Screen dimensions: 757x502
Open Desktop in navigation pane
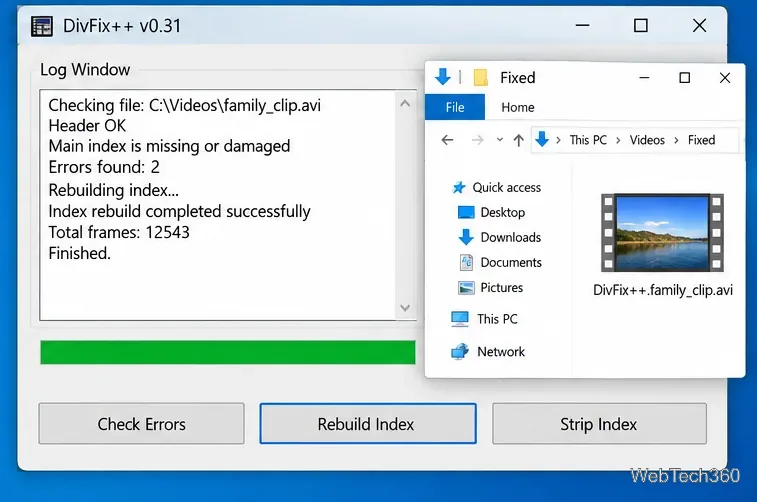click(503, 212)
